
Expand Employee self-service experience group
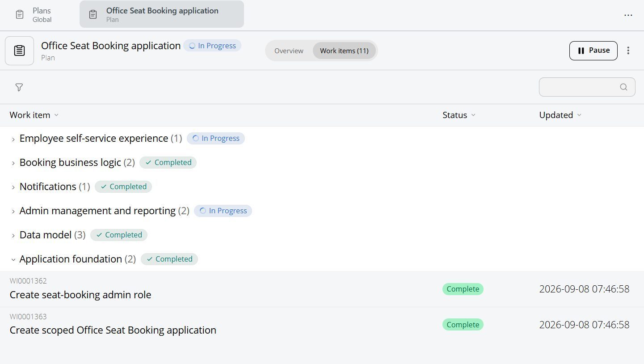tap(13, 139)
